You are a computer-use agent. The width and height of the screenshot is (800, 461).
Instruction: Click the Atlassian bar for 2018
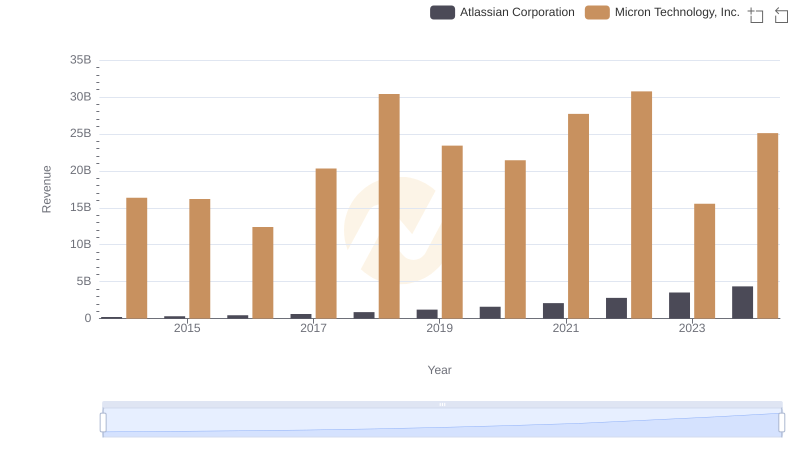tap(364, 315)
